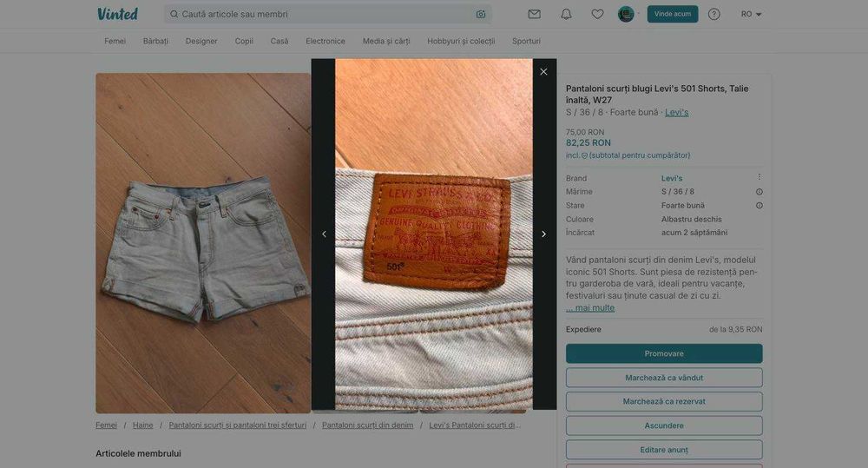This screenshot has width=868, height=468.
Task: Open the Media și cărți category menu
Action: coord(386,41)
